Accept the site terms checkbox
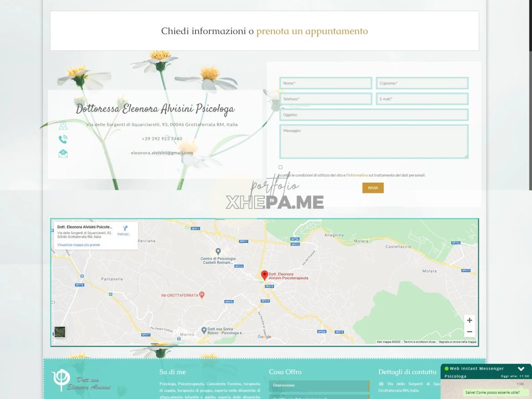532x399 pixels. 281,167
